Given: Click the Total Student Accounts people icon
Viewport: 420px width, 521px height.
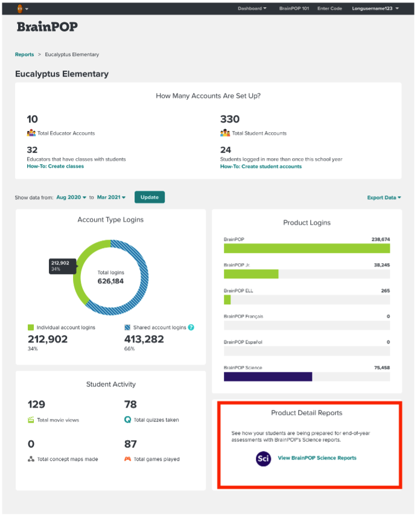Looking at the screenshot, I should point(224,133).
